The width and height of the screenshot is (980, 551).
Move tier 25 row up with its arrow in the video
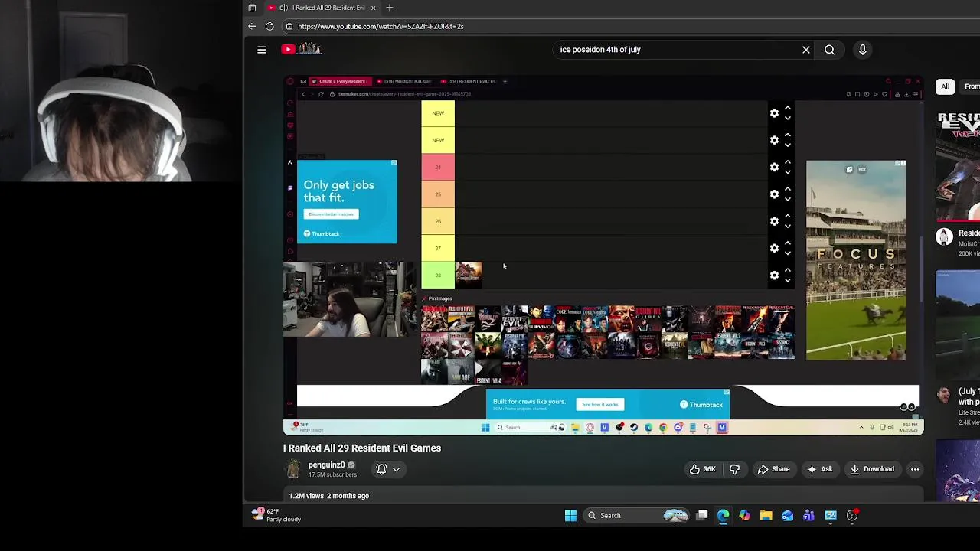pyautogui.click(x=787, y=189)
